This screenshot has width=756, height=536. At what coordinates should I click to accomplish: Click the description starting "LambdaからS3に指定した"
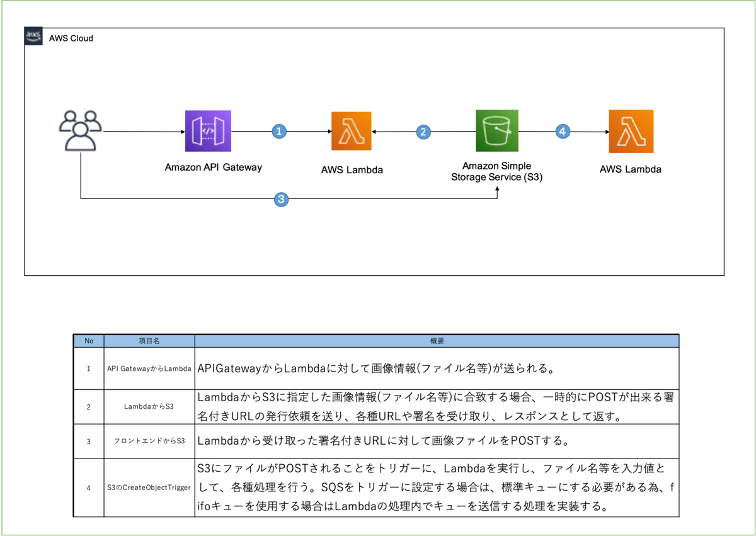[x=437, y=407]
